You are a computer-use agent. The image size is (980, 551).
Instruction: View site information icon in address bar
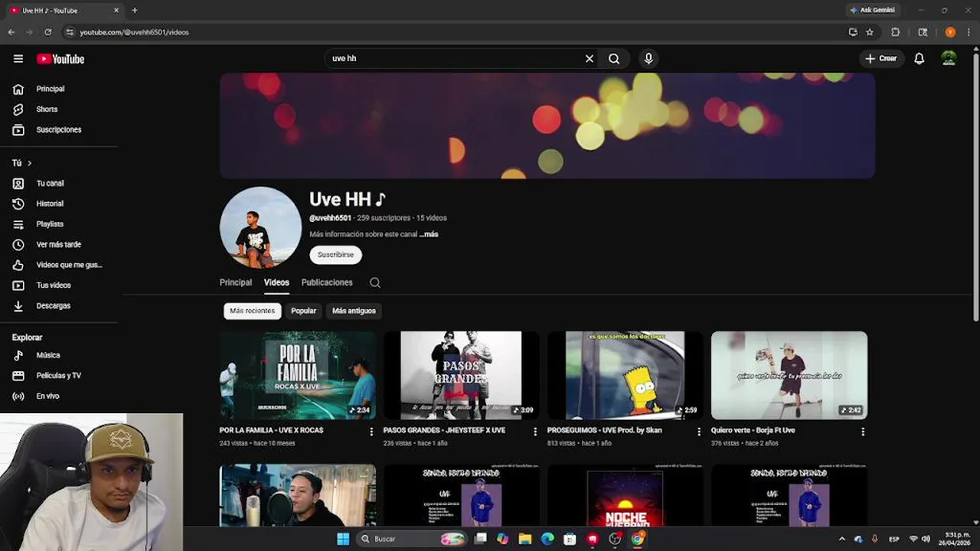coord(70,32)
